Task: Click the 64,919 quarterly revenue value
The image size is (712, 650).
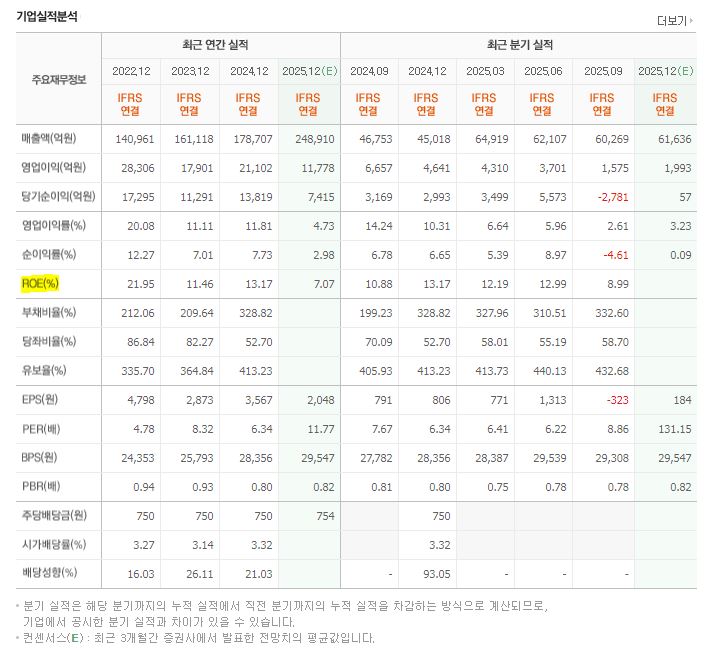Action: tap(492, 139)
